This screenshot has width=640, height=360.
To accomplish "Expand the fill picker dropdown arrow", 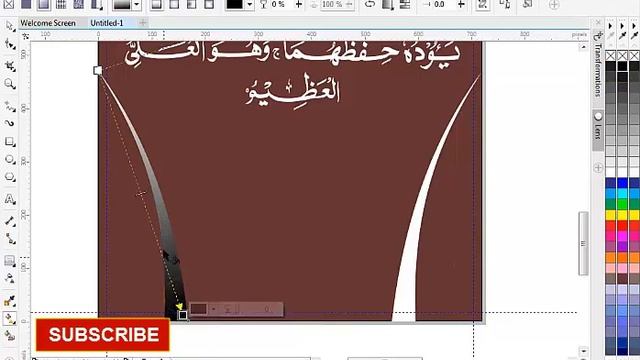I will pos(137,4).
